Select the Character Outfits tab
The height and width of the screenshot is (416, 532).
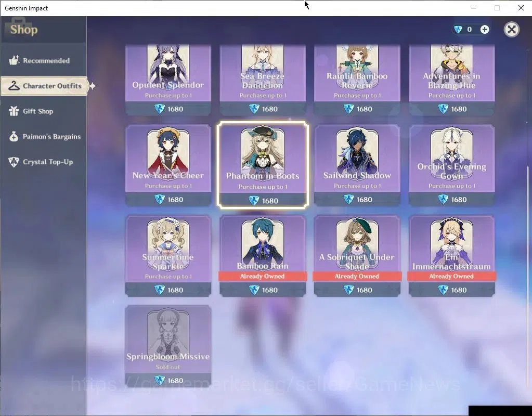point(44,86)
